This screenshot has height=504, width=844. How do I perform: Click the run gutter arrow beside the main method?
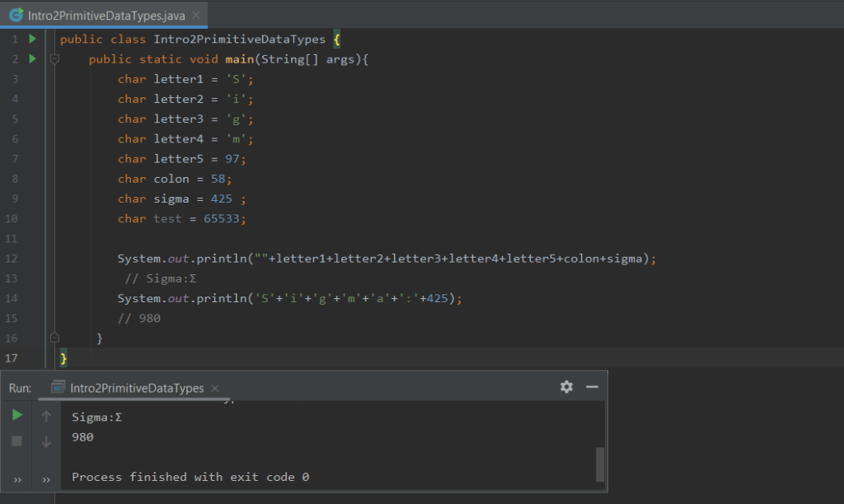32,58
